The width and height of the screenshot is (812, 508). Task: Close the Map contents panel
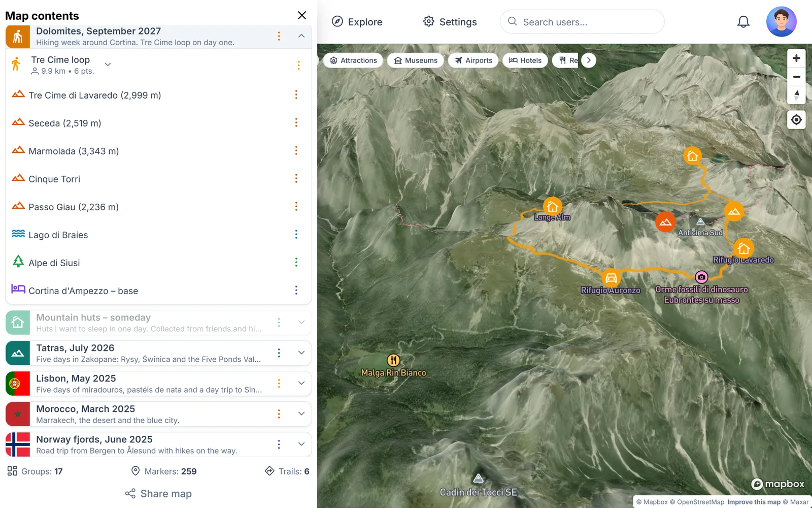(302, 15)
